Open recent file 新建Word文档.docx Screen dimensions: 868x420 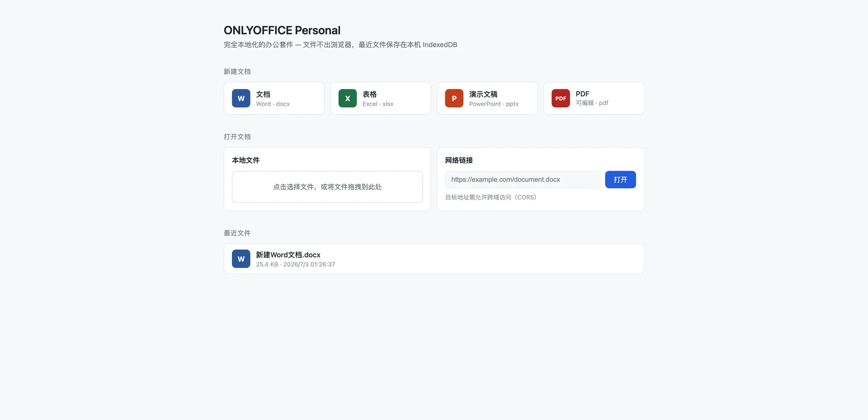(x=434, y=259)
